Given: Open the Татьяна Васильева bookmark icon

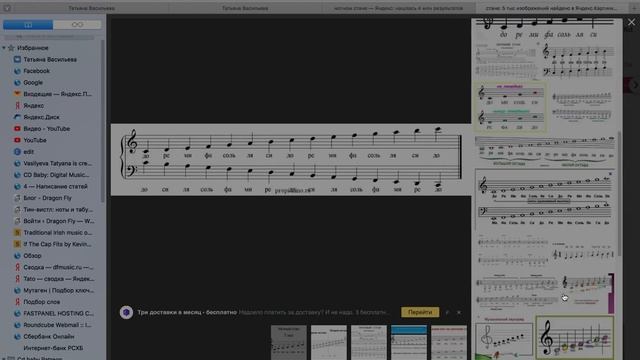Looking at the screenshot, I should (17, 60).
